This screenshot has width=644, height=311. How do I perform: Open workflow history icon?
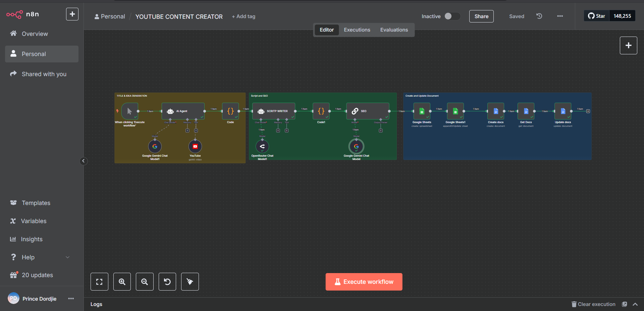tap(539, 16)
